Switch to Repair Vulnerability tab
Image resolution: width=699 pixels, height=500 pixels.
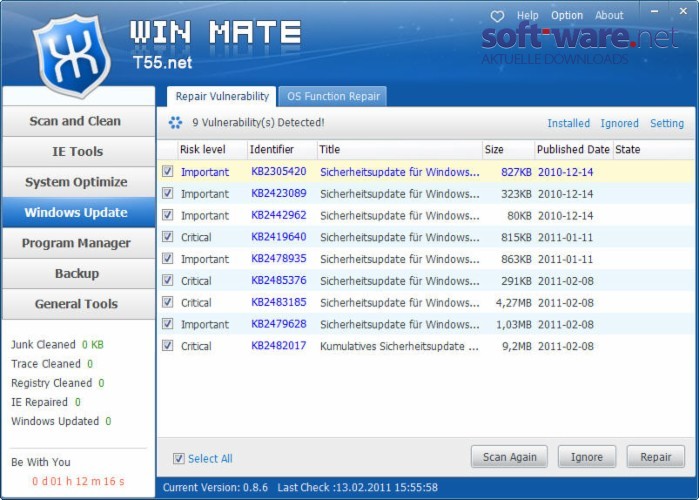coord(222,96)
